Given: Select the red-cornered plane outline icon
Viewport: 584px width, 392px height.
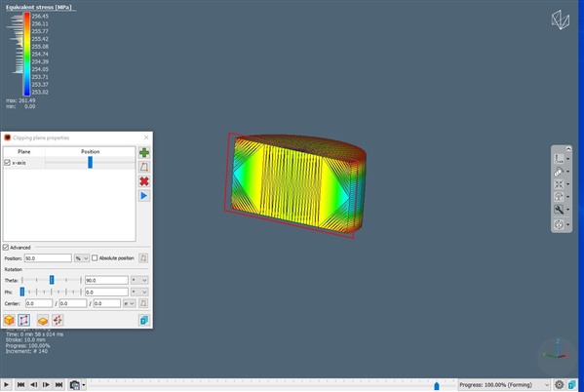Looking at the screenshot, I should [x=23, y=320].
